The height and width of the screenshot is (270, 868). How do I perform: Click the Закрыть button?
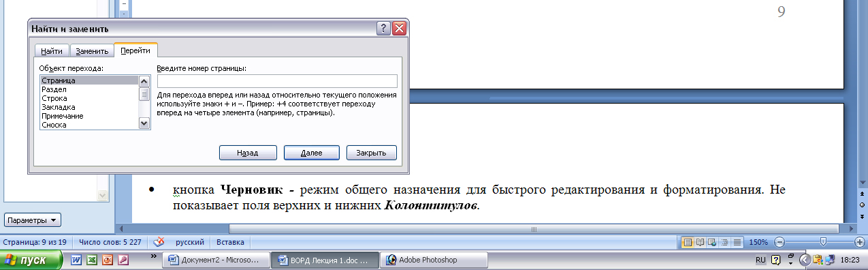tap(371, 153)
